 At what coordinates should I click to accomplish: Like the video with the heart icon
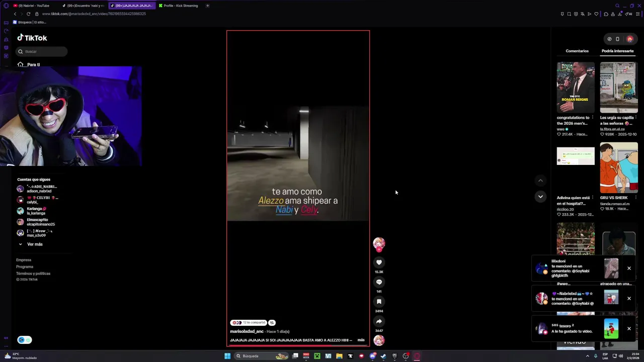379,262
